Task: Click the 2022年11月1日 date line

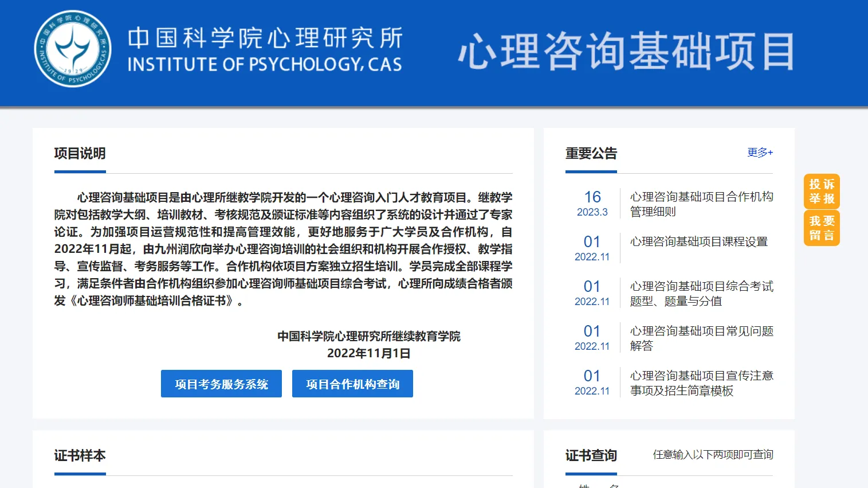Action: pyautogui.click(x=368, y=353)
